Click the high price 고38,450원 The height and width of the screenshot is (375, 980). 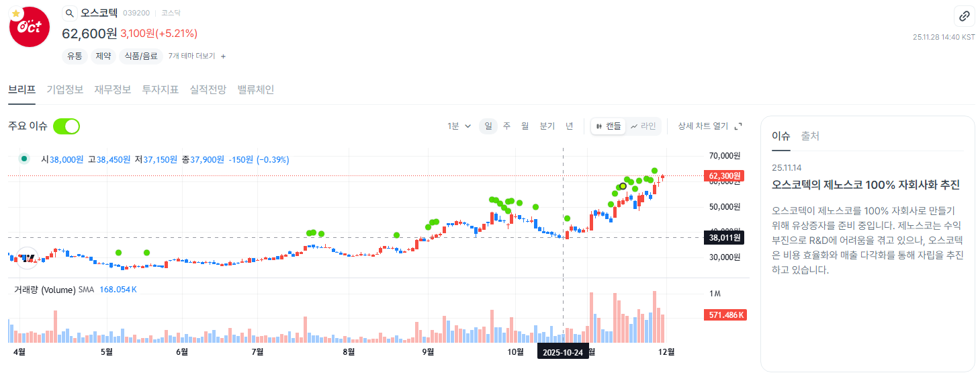click(109, 160)
